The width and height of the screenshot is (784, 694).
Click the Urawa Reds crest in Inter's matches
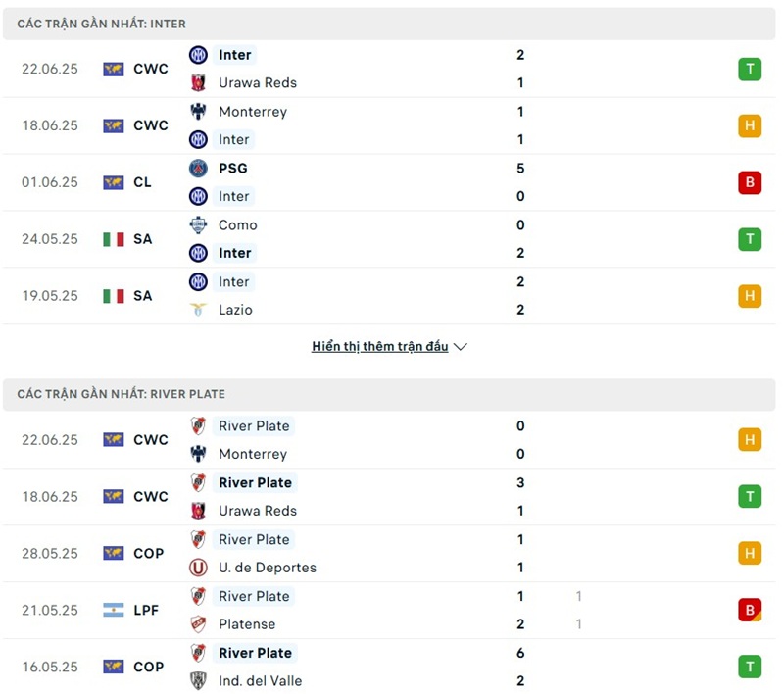coord(198,83)
